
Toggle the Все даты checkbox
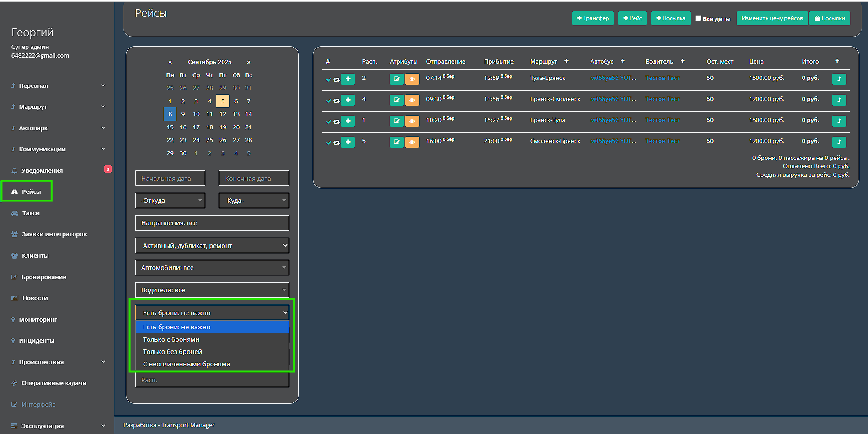coord(698,18)
